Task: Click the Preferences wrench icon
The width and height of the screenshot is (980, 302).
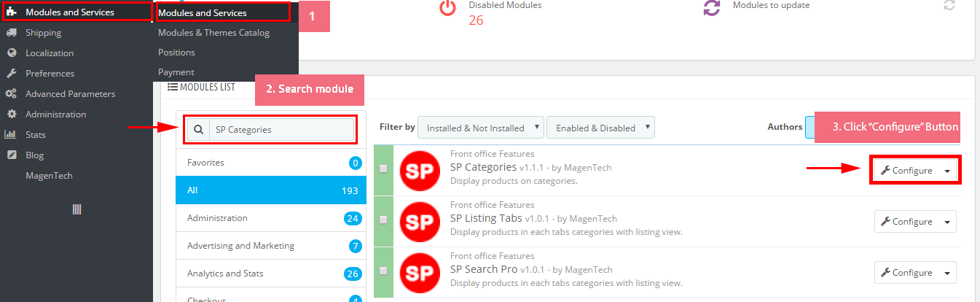Action: [x=11, y=74]
